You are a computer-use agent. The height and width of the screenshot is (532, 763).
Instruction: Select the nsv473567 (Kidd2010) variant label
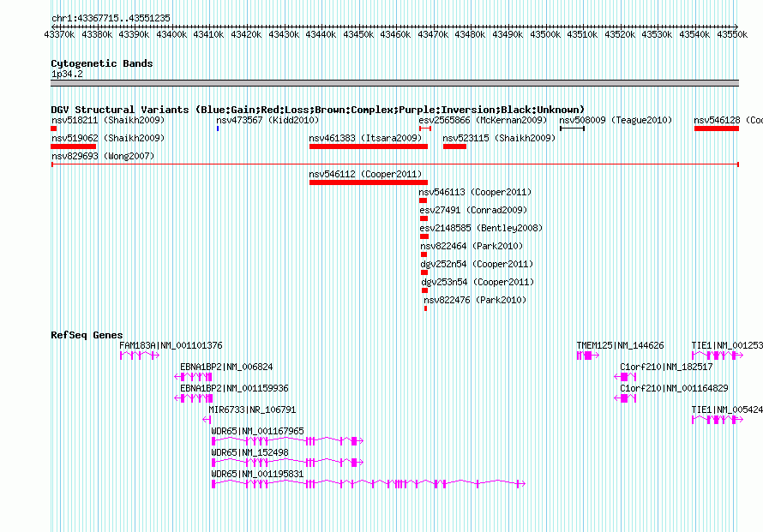(x=267, y=120)
